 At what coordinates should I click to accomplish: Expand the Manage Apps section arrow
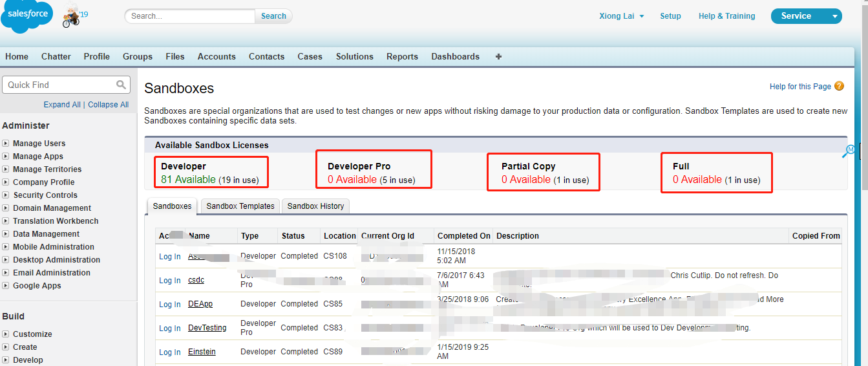[6, 156]
